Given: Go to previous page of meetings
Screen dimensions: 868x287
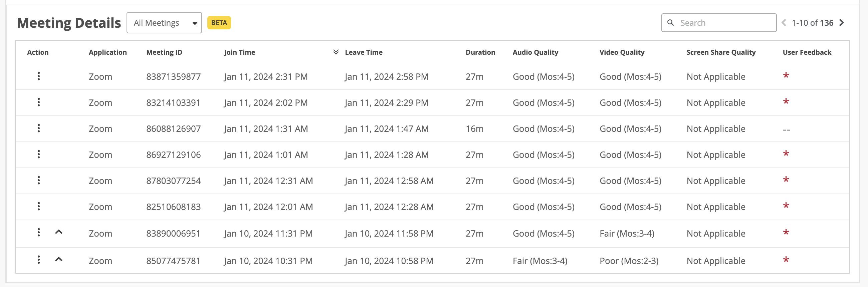Looking at the screenshot, I should (x=784, y=23).
